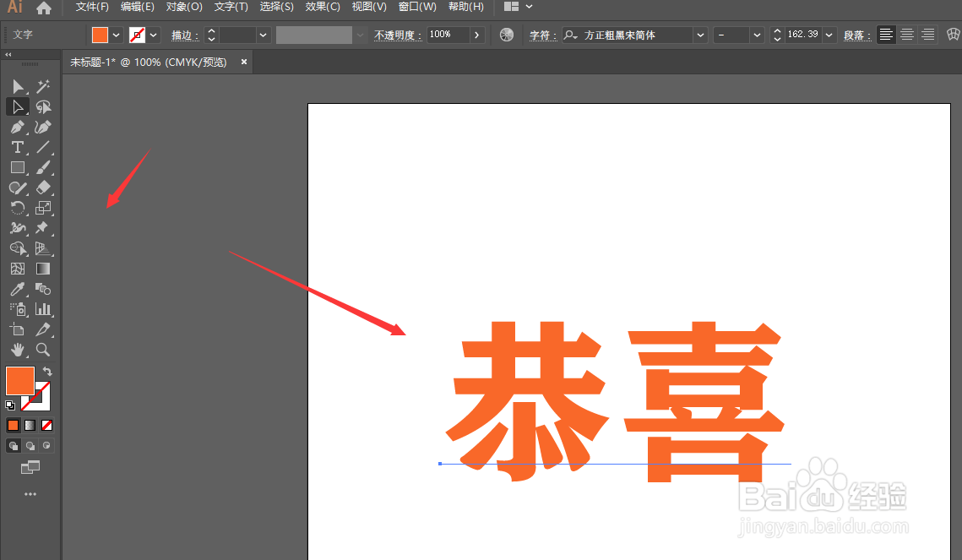
Task: Select the Pen tool
Action: pyautogui.click(x=18, y=127)
